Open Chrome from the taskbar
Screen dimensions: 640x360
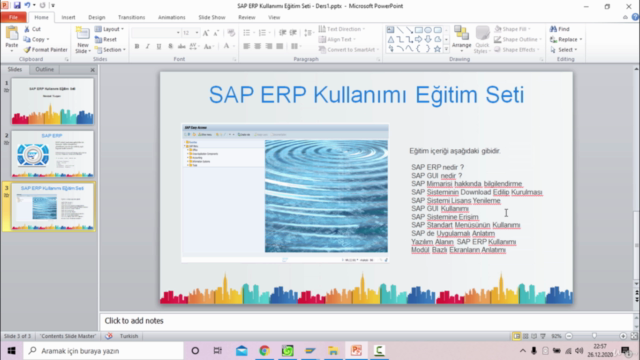264,351
